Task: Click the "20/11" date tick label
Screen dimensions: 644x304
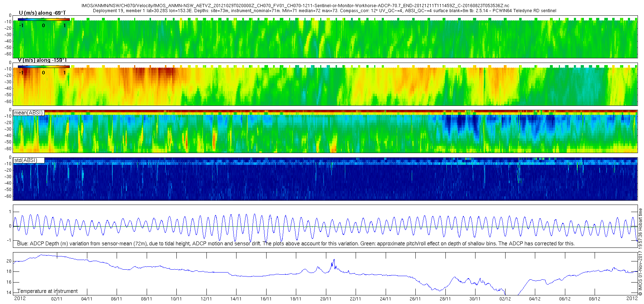Action: point(326,299)
